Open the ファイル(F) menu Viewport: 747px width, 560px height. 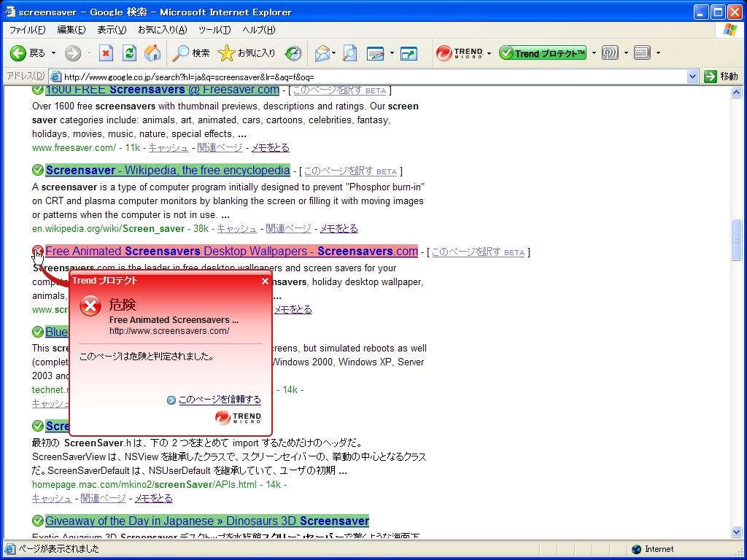tap(27, 29)
